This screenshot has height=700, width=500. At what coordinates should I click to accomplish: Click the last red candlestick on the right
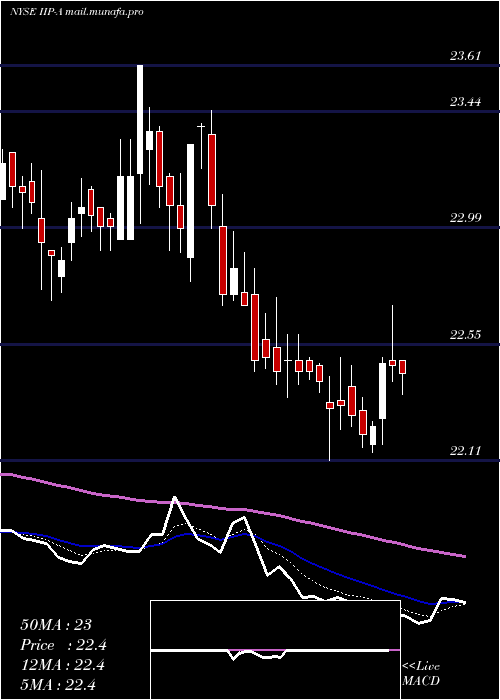tap(402, 367)
